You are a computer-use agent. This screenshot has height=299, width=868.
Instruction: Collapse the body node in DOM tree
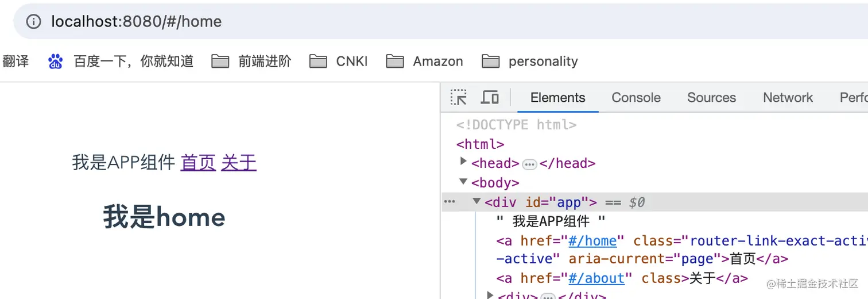pyautogui.click(x=464, y=182)
